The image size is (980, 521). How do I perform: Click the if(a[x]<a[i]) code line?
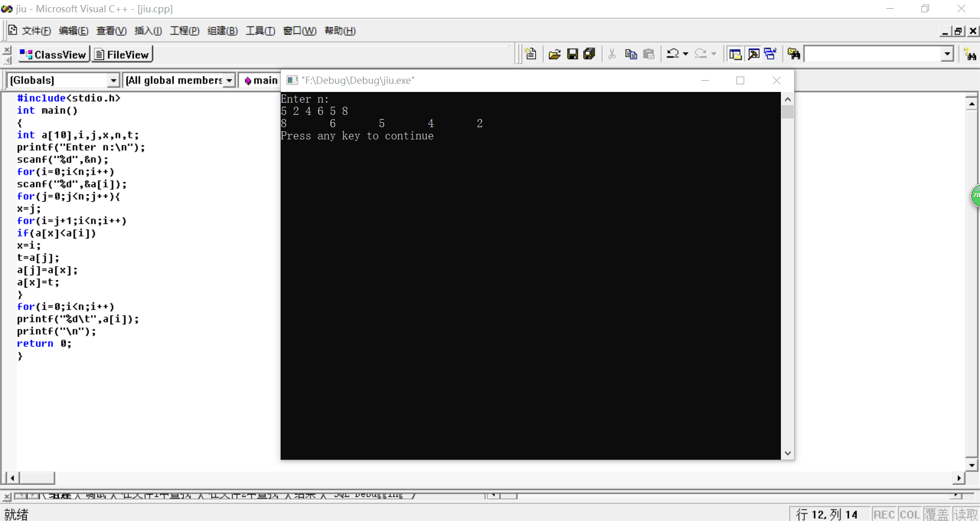pos(56,233)
